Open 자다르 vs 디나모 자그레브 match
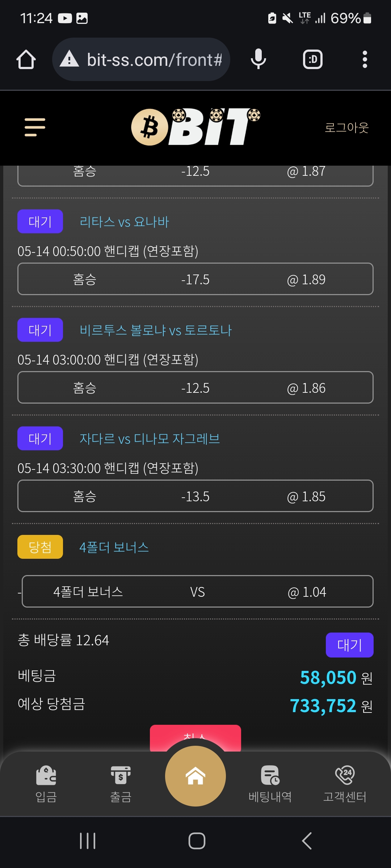This screenshot has height=868, width=391. (x=150, y=439)
